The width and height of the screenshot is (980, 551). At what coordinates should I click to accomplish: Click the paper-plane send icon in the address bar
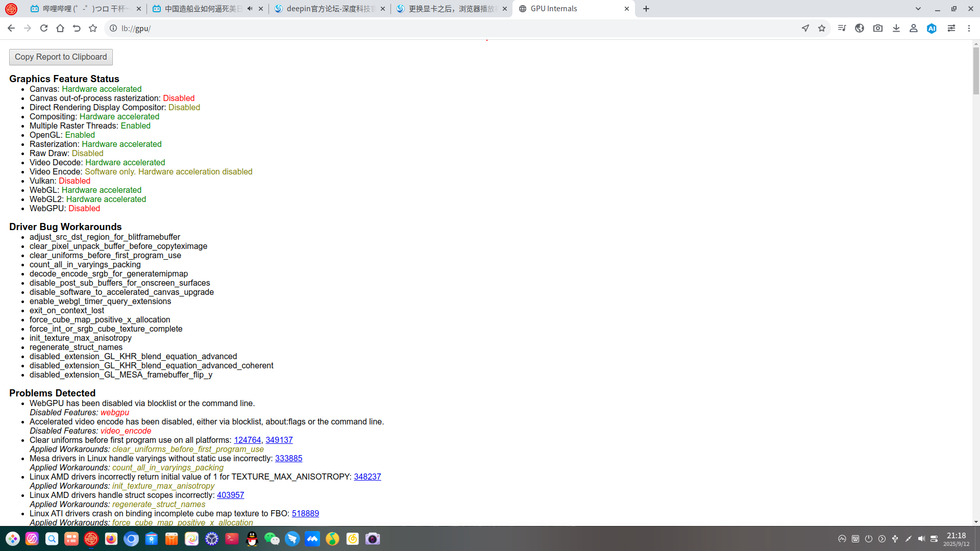[805, 29]
